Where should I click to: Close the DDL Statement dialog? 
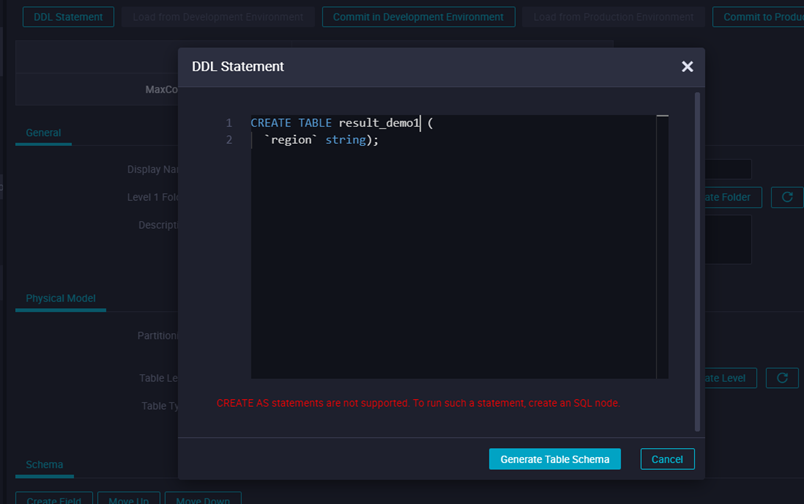pos(687,67)
